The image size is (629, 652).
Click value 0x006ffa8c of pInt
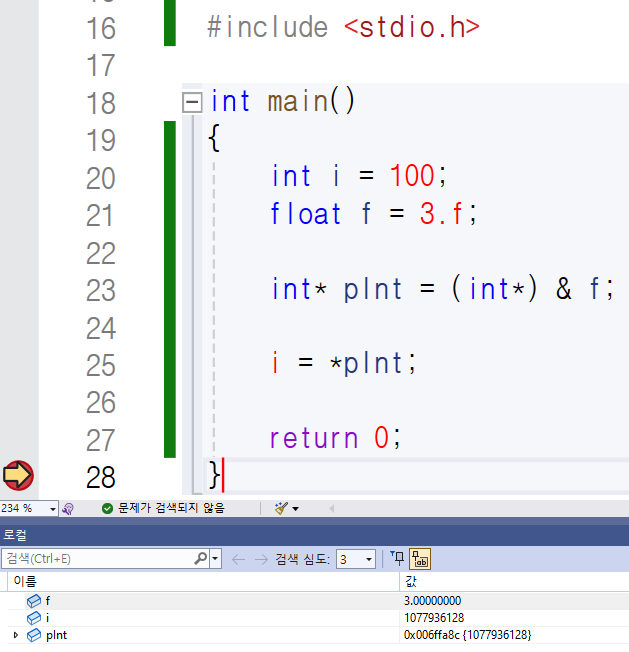click(467, 635)
